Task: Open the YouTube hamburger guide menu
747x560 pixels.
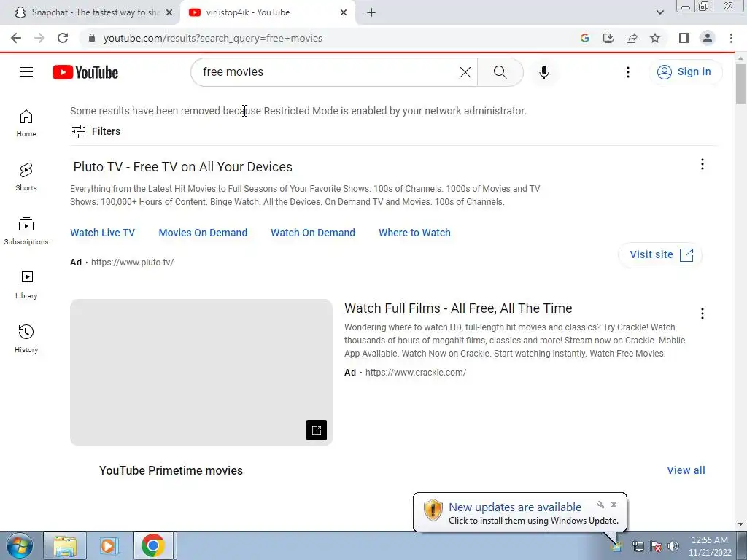Action: point(26,72)
